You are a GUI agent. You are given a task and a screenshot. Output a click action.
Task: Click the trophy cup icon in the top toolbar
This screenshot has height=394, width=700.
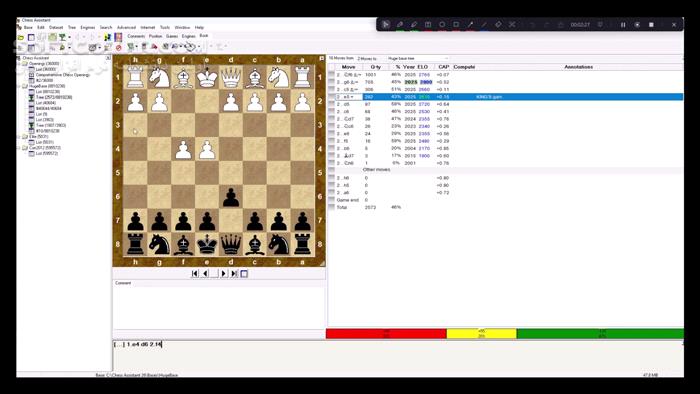pos(62,37)
